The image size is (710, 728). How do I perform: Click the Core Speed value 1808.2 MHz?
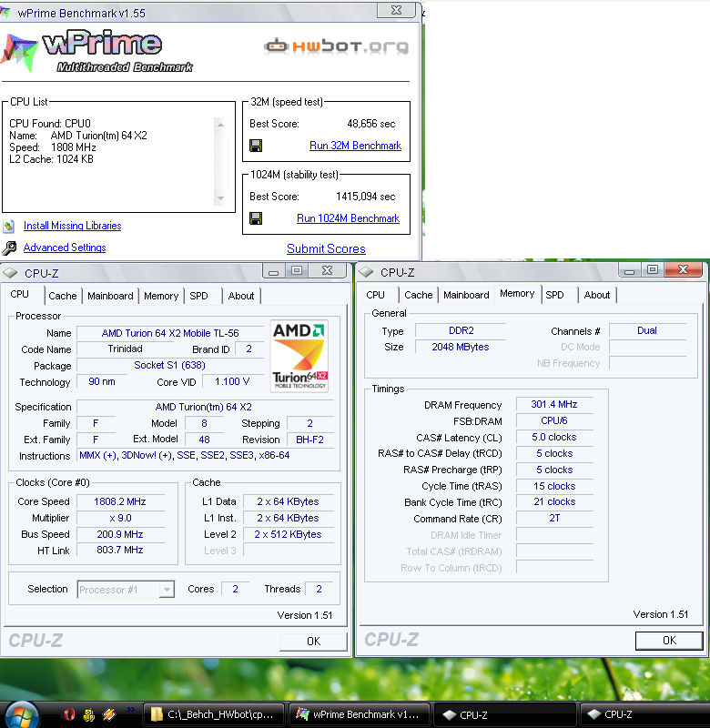(120, 501)
